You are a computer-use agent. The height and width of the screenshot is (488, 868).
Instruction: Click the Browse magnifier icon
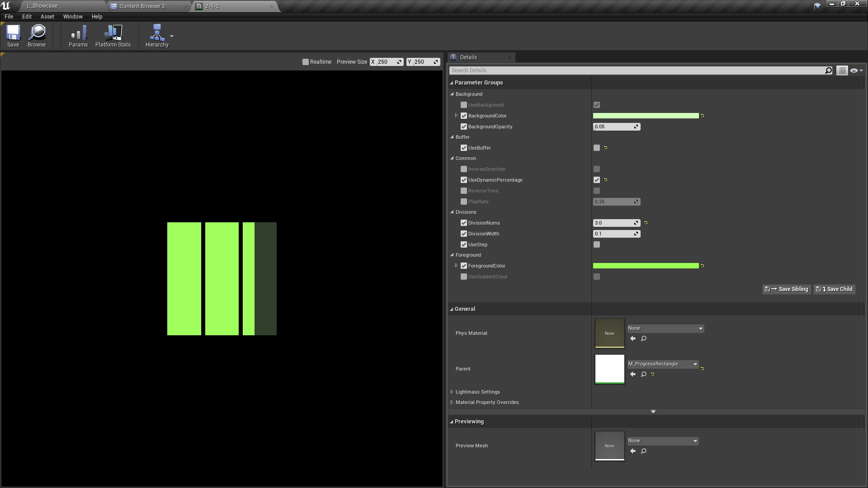point(37,35)
